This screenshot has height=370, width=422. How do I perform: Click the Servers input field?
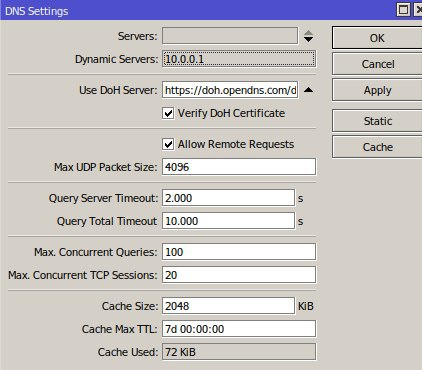pos(230,36)
